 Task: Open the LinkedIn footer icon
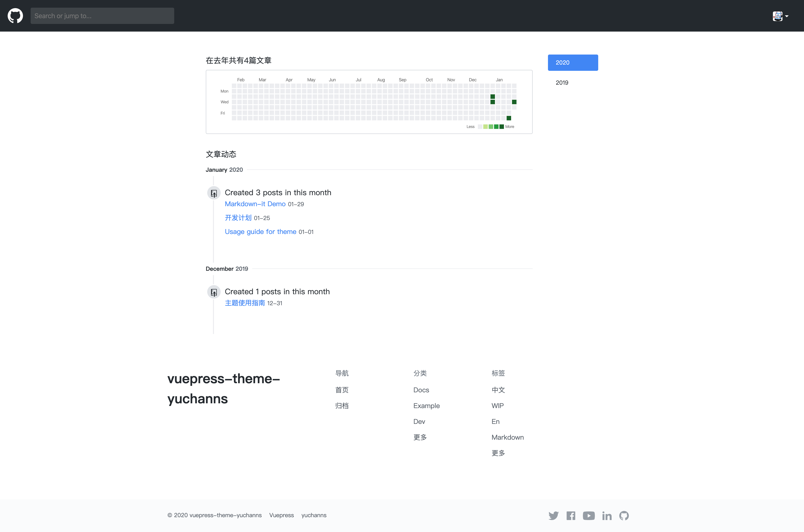[x=607, y=516]
